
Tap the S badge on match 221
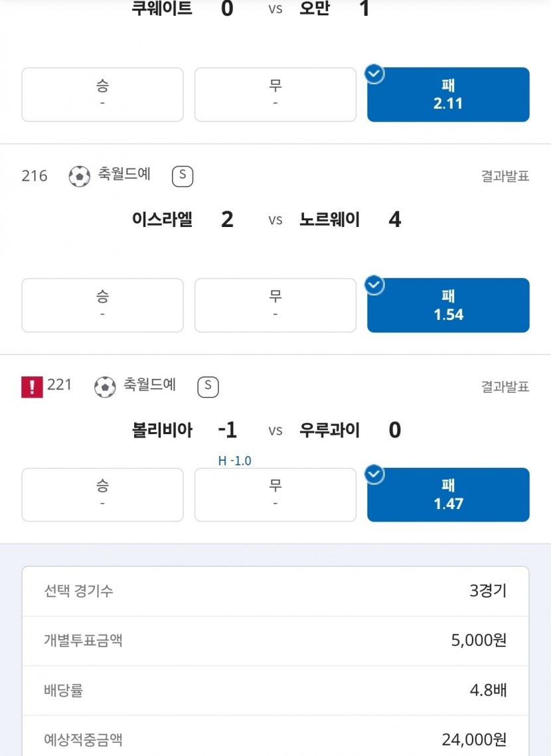[x=208, y=387]
